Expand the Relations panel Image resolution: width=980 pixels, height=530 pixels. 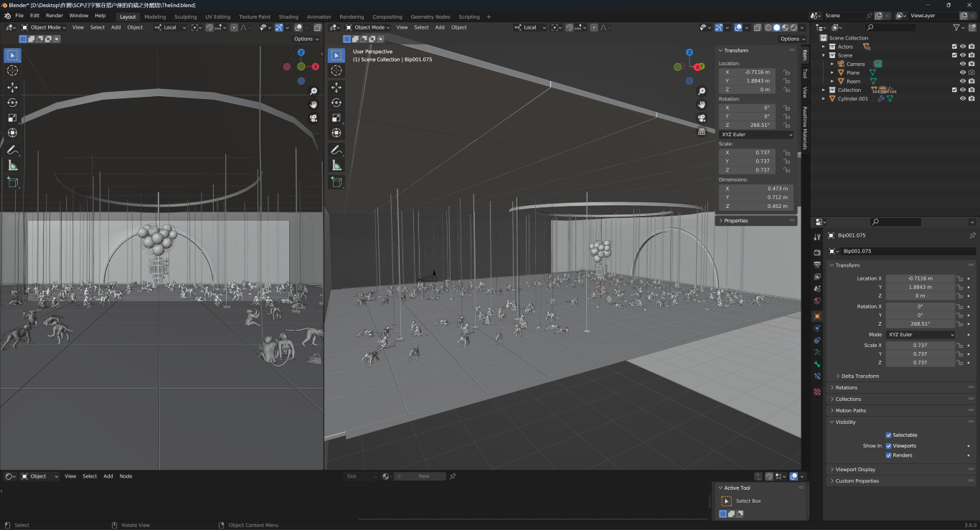pos(847,388)
